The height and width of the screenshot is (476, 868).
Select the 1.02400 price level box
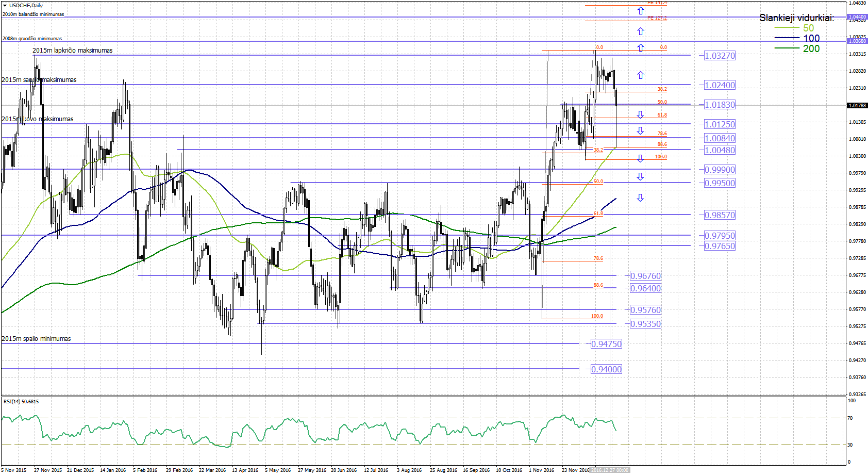pos(720,85)
